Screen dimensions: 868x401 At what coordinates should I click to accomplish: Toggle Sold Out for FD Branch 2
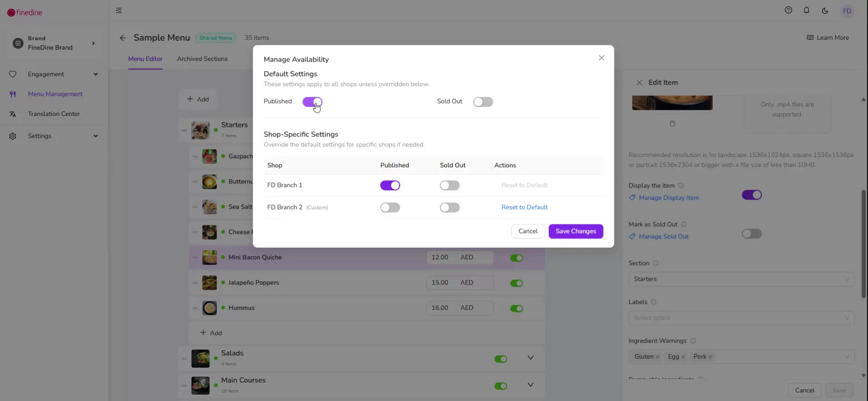tap(450, 207)
